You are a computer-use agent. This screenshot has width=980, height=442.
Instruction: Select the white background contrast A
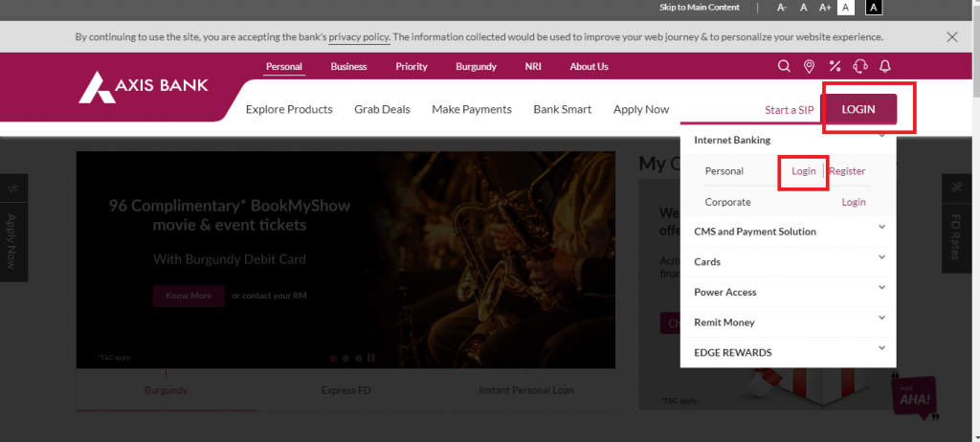click(x=846, y=8)
